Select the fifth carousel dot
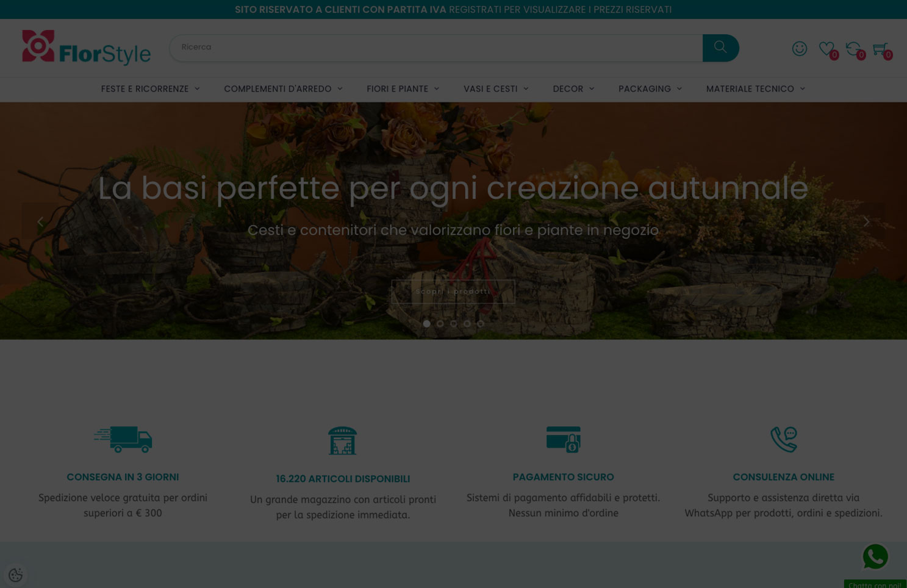This screenshot has height=588, width=907. [x=481, y=324]
